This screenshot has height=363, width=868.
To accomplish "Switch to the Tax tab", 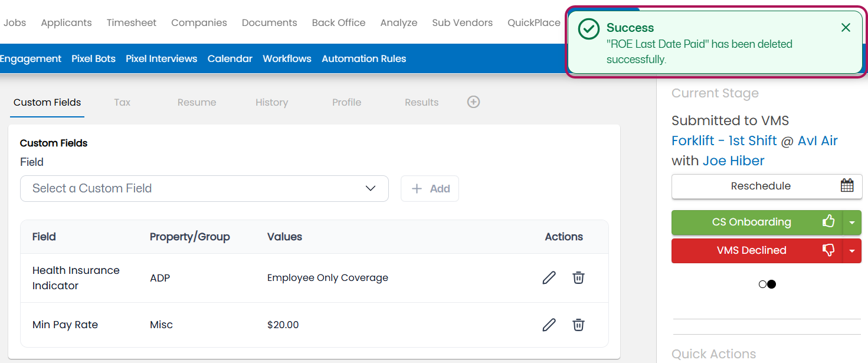I will pyautogui.click(x=122, y=102).
